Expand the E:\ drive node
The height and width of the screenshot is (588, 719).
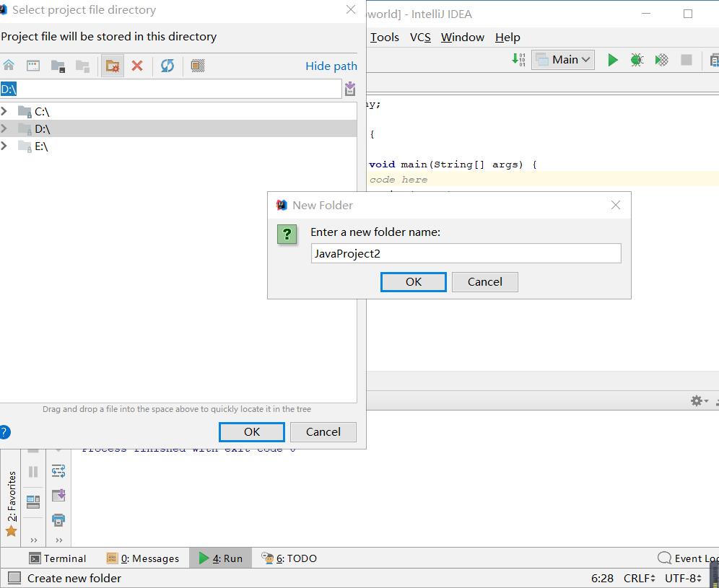pos(4,146)
